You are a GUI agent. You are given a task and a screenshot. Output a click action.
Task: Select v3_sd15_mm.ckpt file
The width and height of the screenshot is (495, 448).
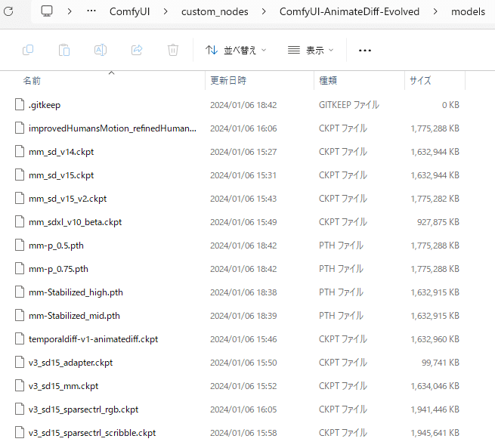coord(63,386)
